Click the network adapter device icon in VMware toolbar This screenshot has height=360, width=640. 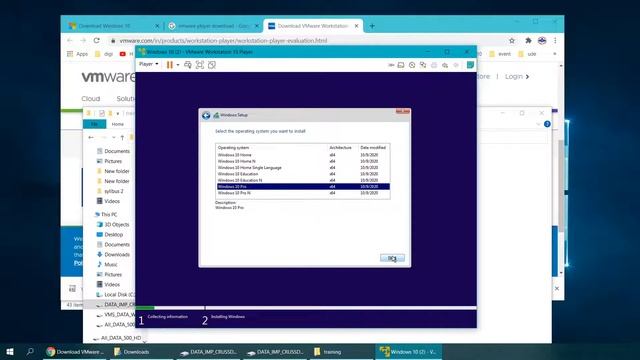[x=423, y=65]
